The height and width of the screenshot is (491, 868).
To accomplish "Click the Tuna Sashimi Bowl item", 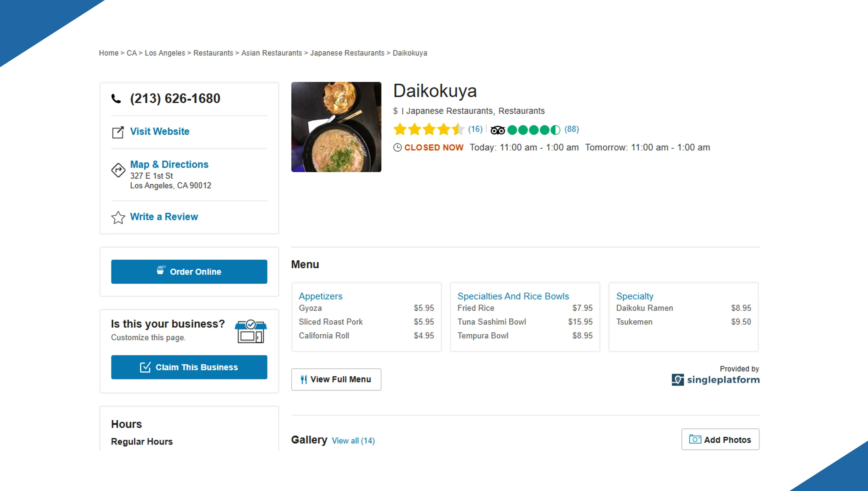I will click(492, 322).
